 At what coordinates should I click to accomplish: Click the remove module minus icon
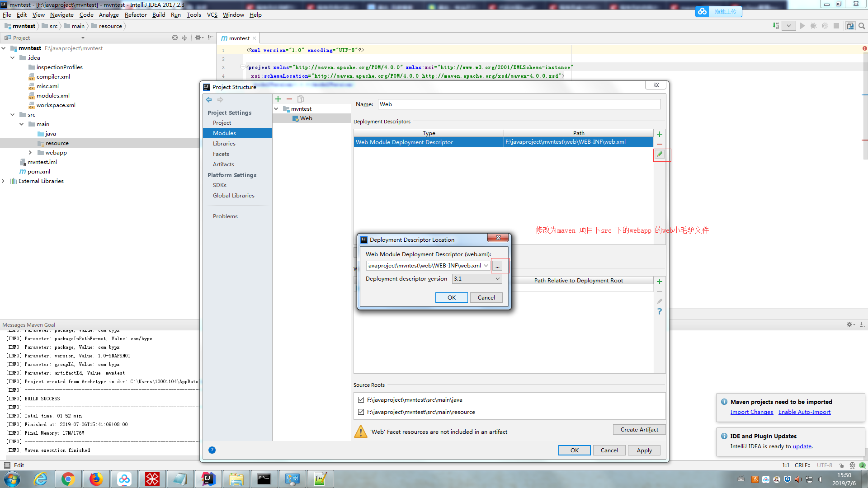289,99
